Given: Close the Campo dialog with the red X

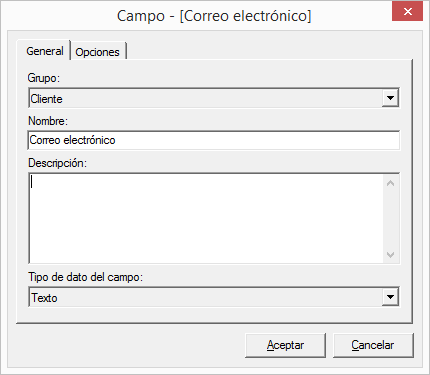Looking at the screenshot, I should [407, 12].
